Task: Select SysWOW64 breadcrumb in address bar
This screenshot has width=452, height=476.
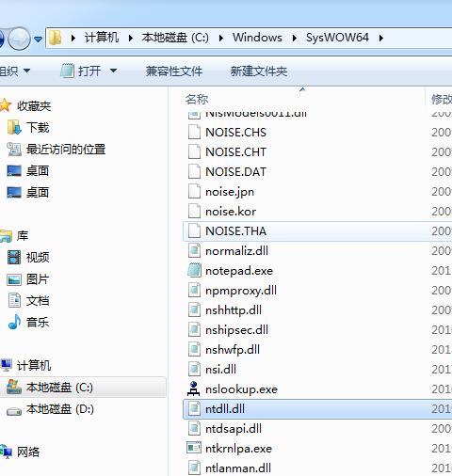Action: [x=337, y=38]
